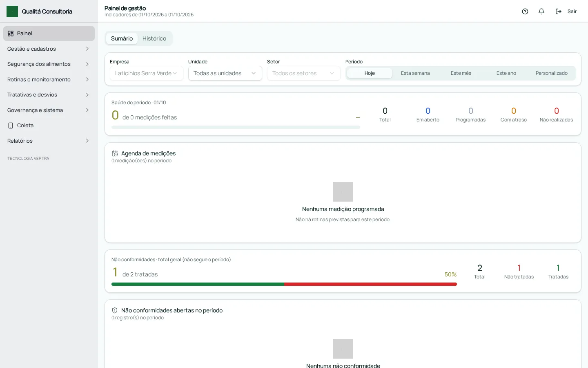
Task: Click the Nenhuma medição programada placeholder image
Action: (x=343, y=192)
